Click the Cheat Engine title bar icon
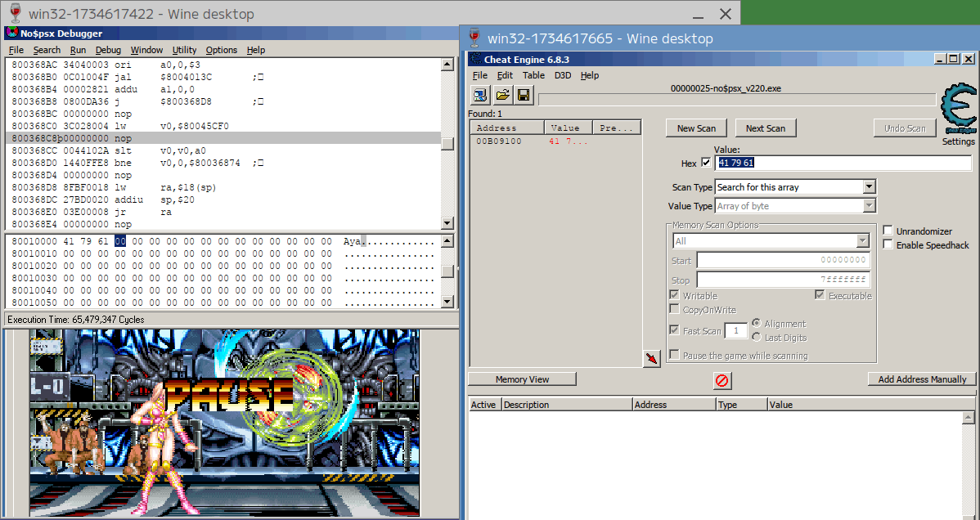 tap(475, 59)
